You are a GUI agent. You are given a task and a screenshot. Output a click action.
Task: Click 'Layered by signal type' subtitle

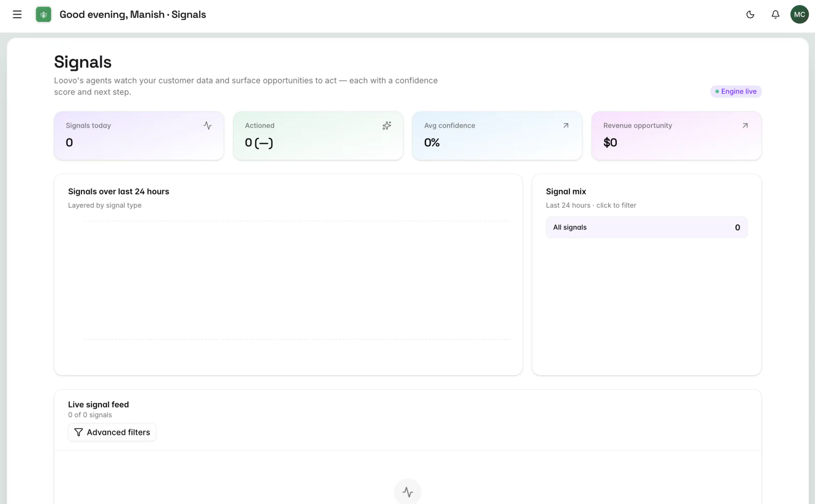click(x=105, y=205)
